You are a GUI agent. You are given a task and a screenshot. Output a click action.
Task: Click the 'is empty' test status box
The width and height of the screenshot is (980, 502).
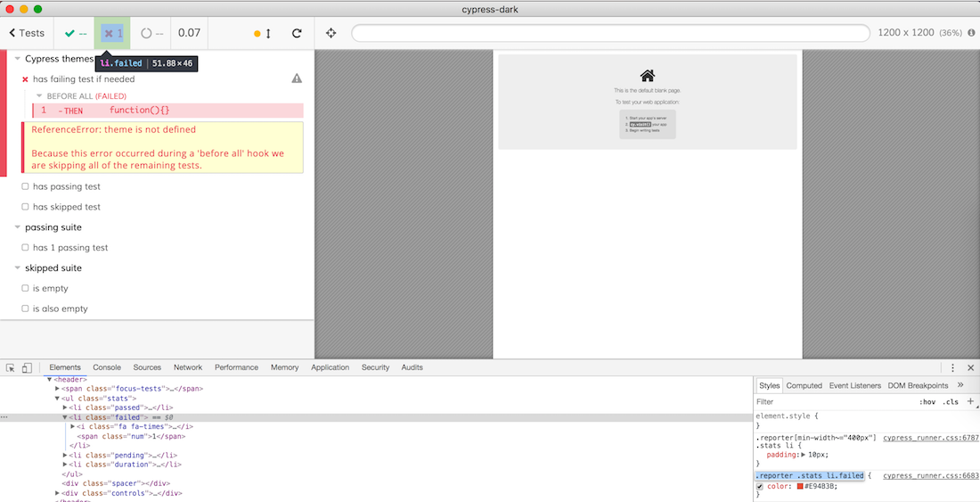(x=25, y=288)
